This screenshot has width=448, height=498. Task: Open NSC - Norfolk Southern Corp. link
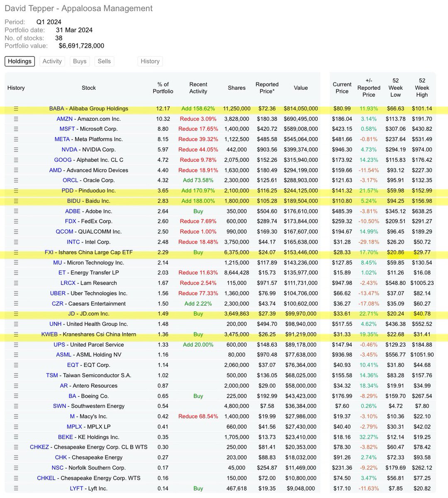tap(89, 468)
